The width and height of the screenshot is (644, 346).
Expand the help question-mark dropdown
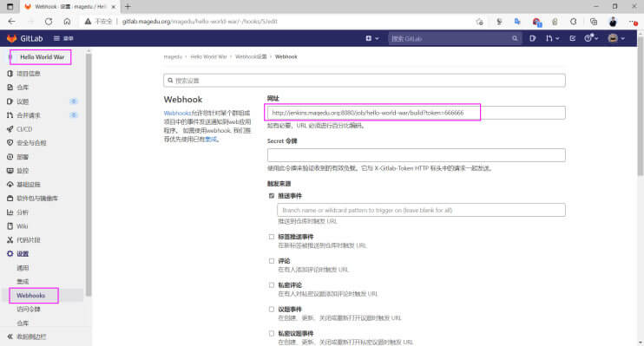(x=591, y=38)
